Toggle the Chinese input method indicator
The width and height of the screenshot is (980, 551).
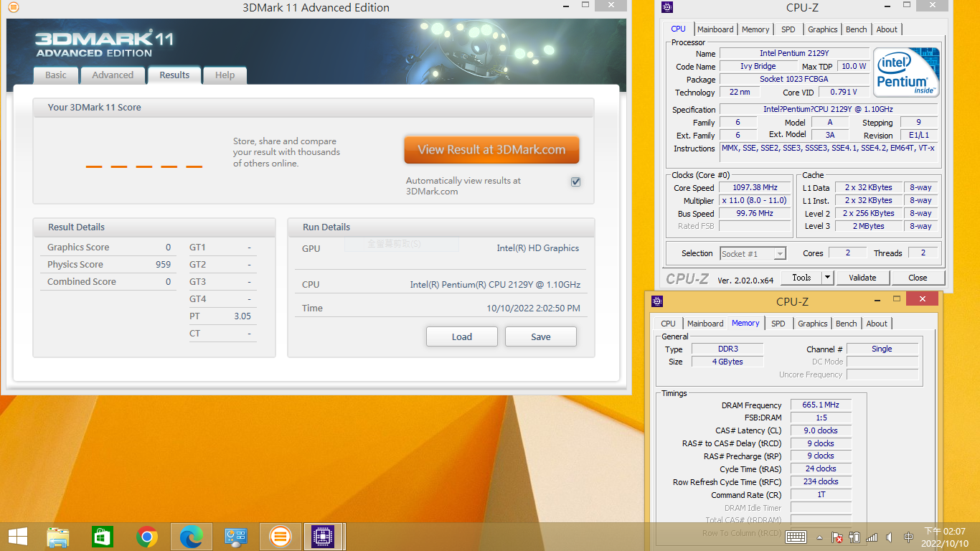[x=908, y=537]
